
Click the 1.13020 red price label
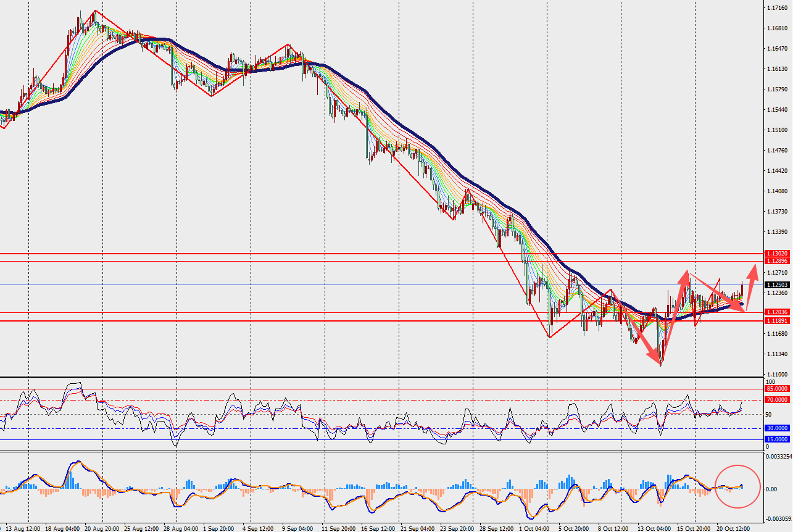(x=776, y=254)
